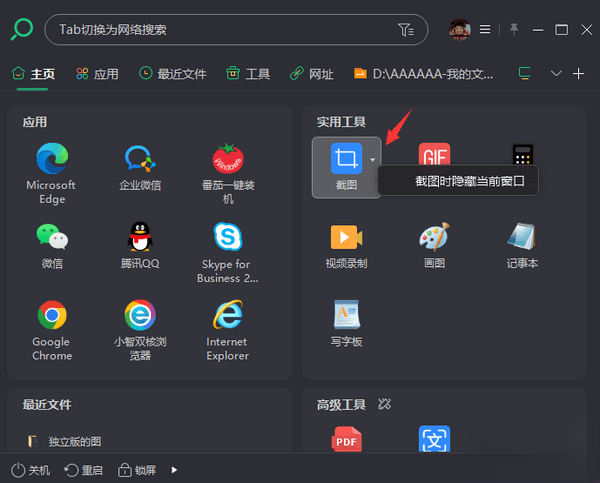Open the PDF advanced tool

click(346, 439)
